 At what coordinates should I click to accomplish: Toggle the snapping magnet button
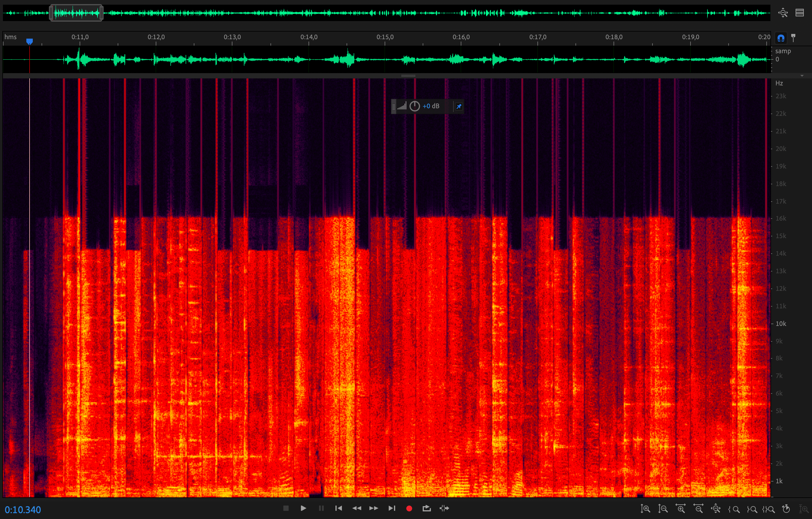(781, 38)
